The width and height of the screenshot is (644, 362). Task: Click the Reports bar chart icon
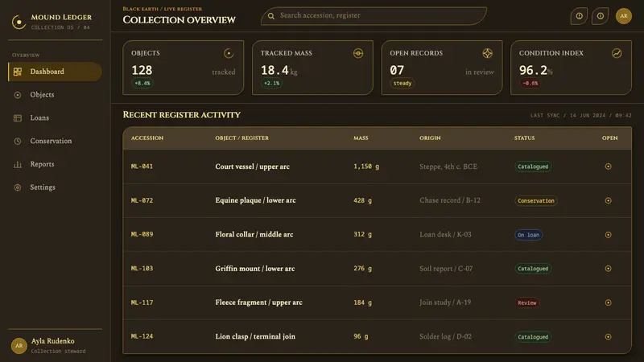17,165
